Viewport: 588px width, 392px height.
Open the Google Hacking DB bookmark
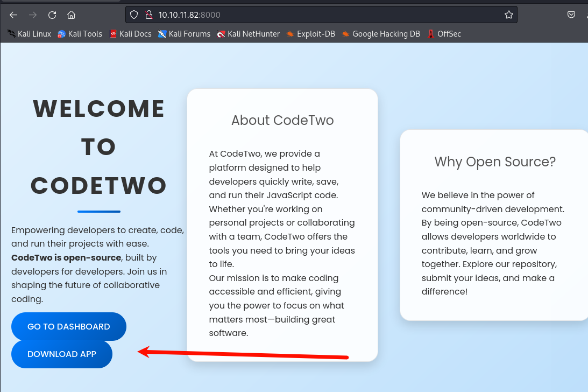point(381,34)
